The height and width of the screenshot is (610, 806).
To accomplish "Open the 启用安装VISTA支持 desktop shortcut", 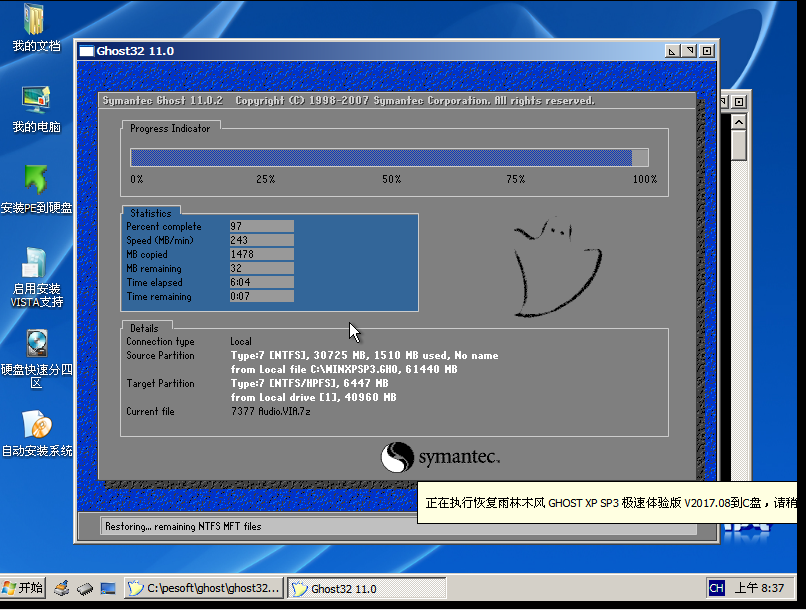I will [x=36, y=278].
